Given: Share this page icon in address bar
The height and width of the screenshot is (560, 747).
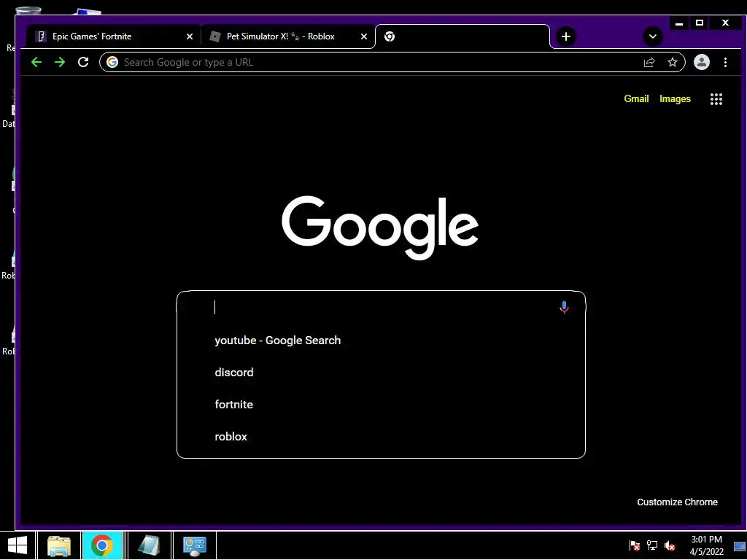Looking at the screenshot, I should 649,62.
